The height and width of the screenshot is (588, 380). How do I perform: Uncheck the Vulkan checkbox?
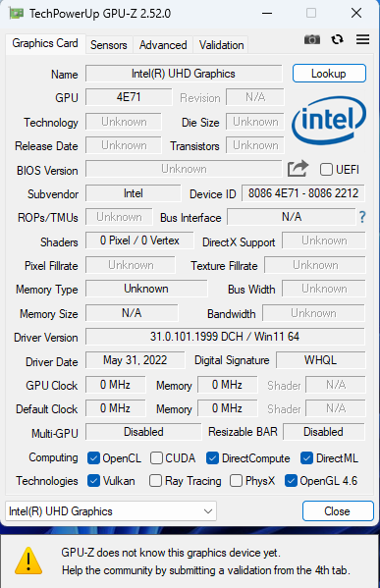93,481
